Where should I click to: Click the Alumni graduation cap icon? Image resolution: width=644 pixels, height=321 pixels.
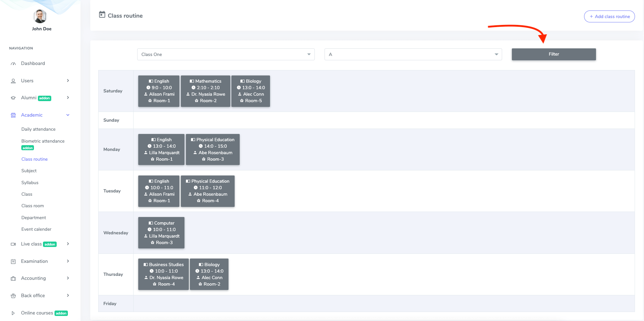click(x=13, y=98)
